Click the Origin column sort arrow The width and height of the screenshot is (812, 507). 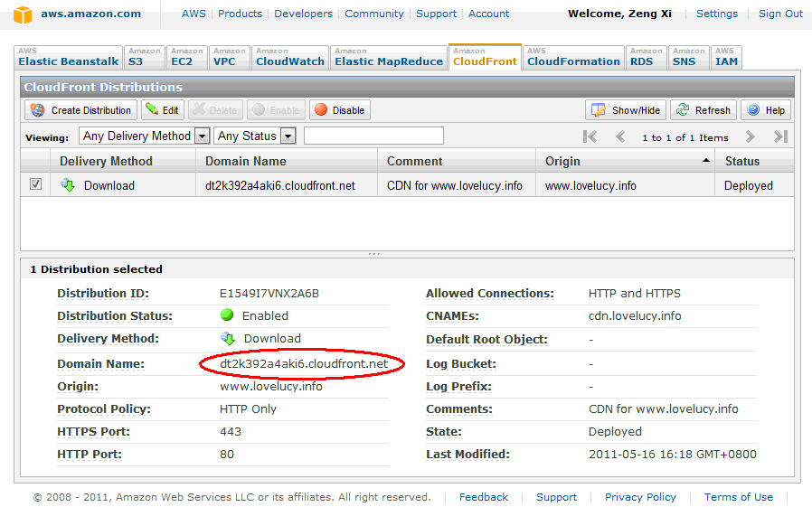[705, 161]
